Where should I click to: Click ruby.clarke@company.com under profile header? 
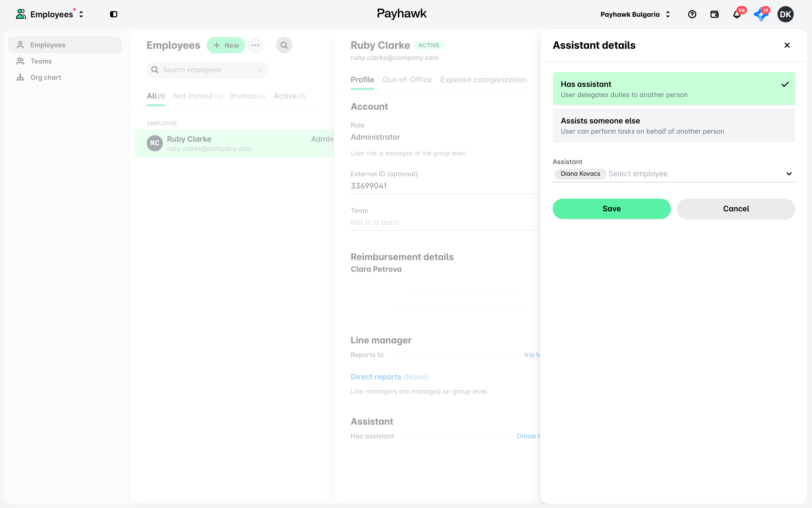point(395,58)
